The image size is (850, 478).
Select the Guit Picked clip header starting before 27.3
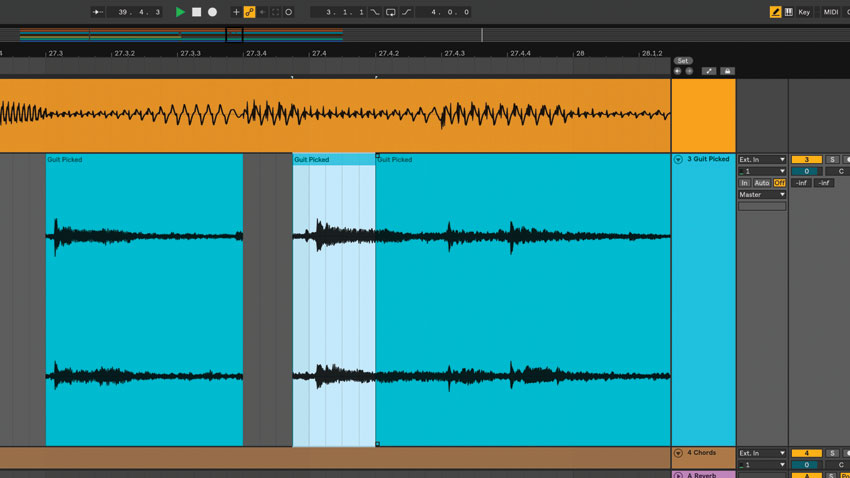pyautogui.click(x=144, y=159)
